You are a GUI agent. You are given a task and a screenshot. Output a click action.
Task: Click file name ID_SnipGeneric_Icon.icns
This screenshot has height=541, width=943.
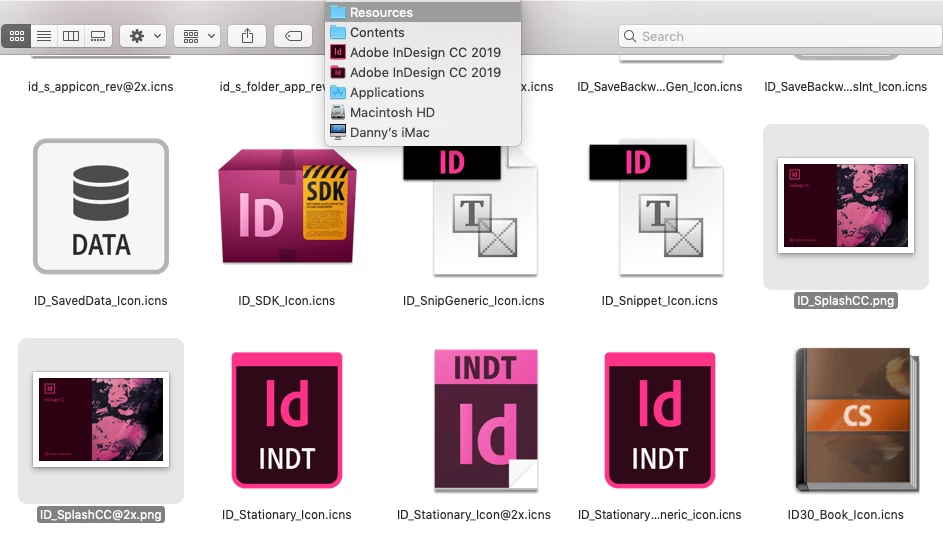tap(473, 301)
